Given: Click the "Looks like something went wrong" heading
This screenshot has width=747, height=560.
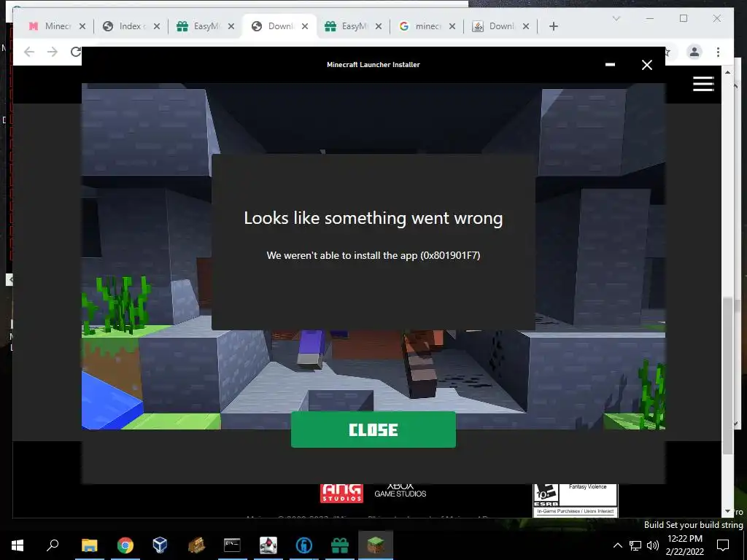Looking at the screenshot, I should (373, 218).
